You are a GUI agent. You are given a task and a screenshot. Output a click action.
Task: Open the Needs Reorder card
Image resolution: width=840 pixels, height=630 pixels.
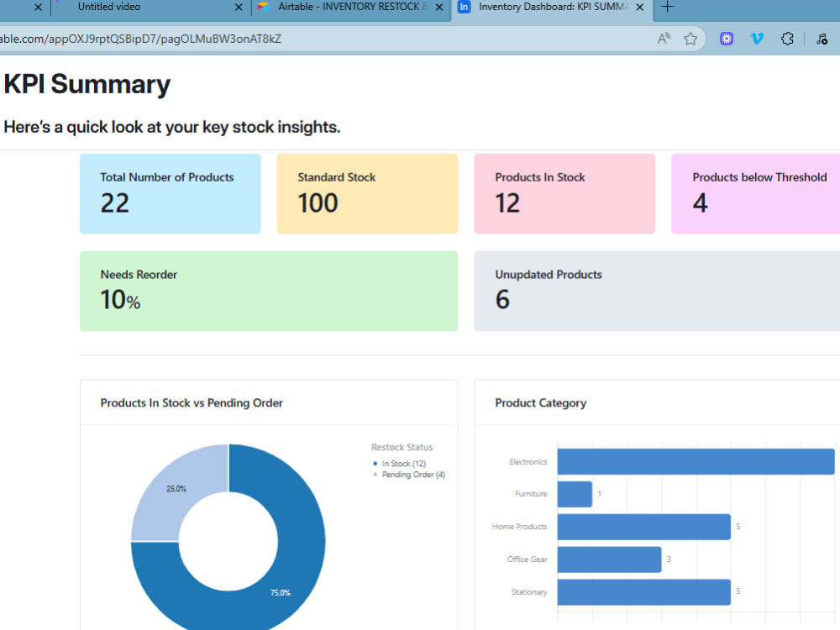pos(269,291)
